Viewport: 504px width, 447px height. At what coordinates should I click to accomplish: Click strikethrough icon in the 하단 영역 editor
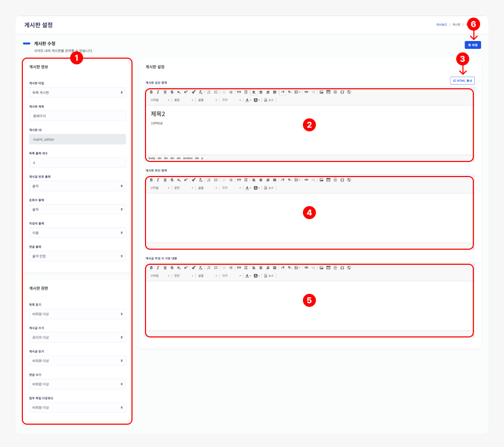point(171,180)
